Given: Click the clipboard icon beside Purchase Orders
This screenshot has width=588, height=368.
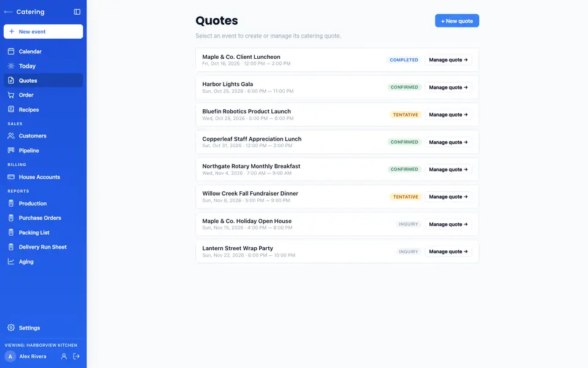Looking at the screenshot, I should (11, 218).
